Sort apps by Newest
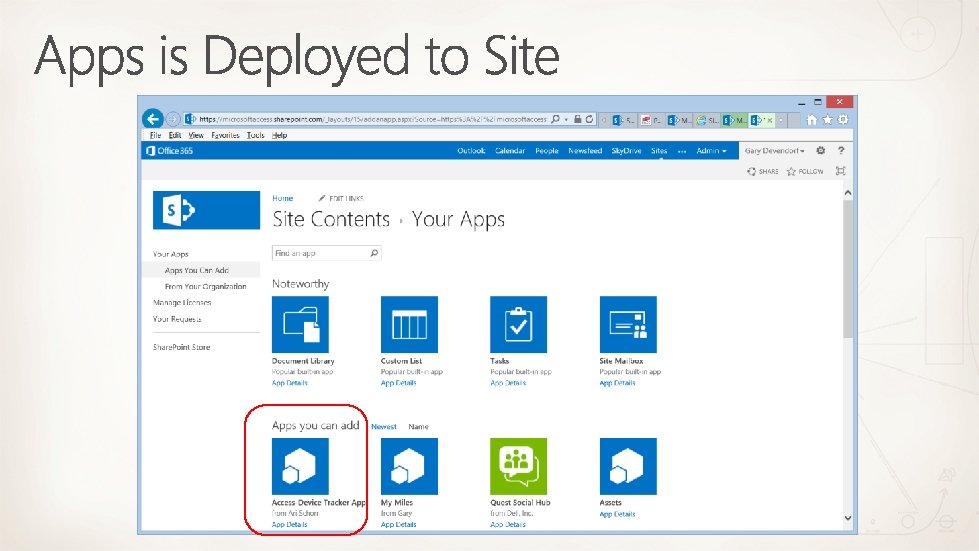Viewport: 979px width, 551px height. coord(383,427)
